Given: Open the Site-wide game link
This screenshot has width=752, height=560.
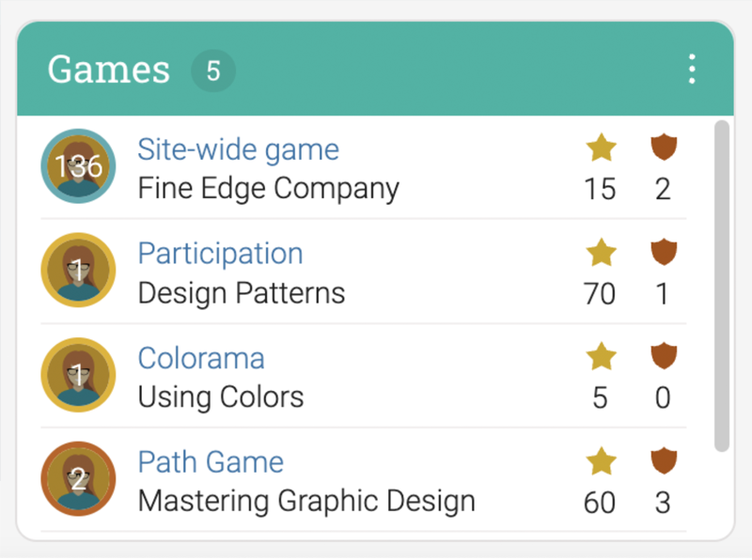Looking at the screenshot, I should pos(238,149).
